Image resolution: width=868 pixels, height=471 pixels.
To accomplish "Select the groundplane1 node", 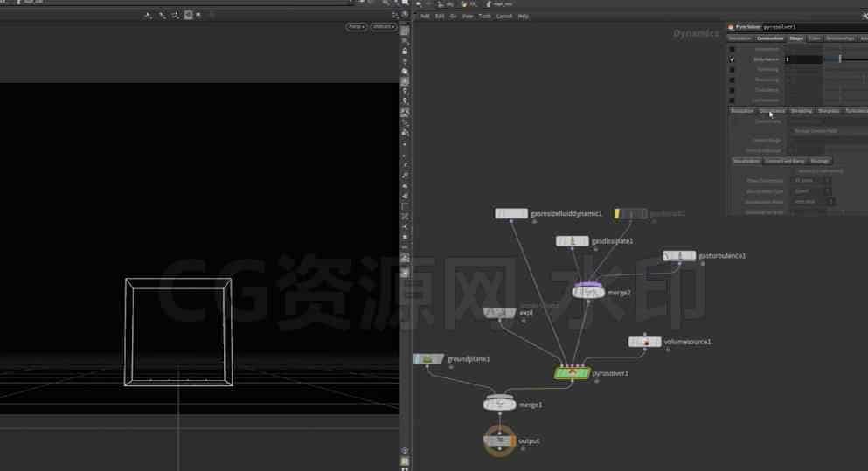I will [x=428, y=359].
